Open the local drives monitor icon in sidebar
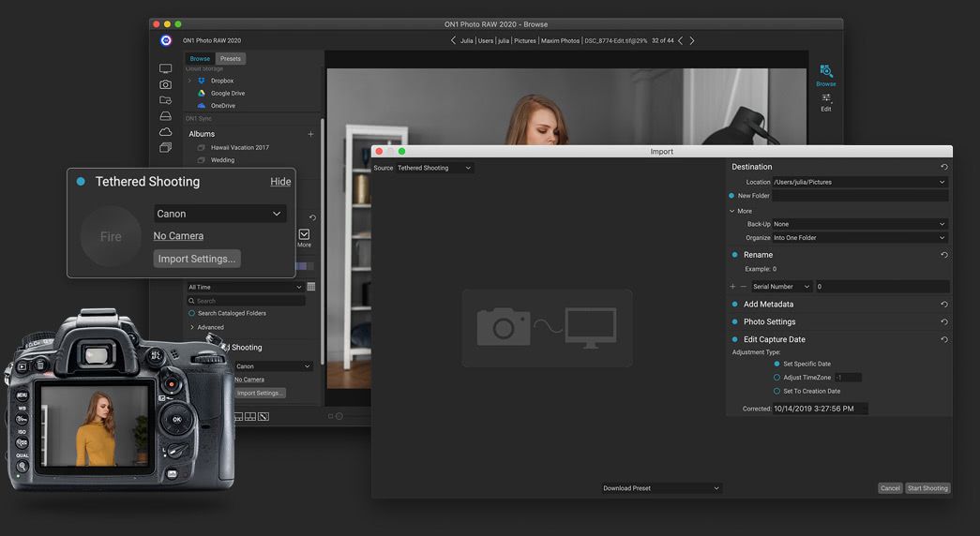980x536 pixels. (165, 68)
